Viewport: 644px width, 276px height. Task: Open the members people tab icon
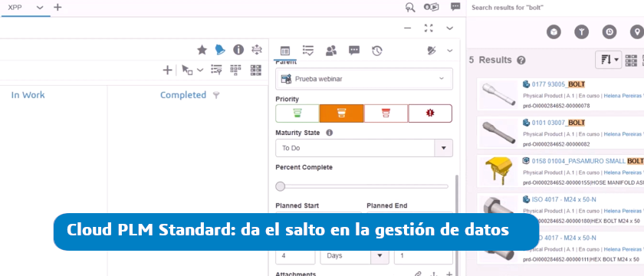(331, 51)
